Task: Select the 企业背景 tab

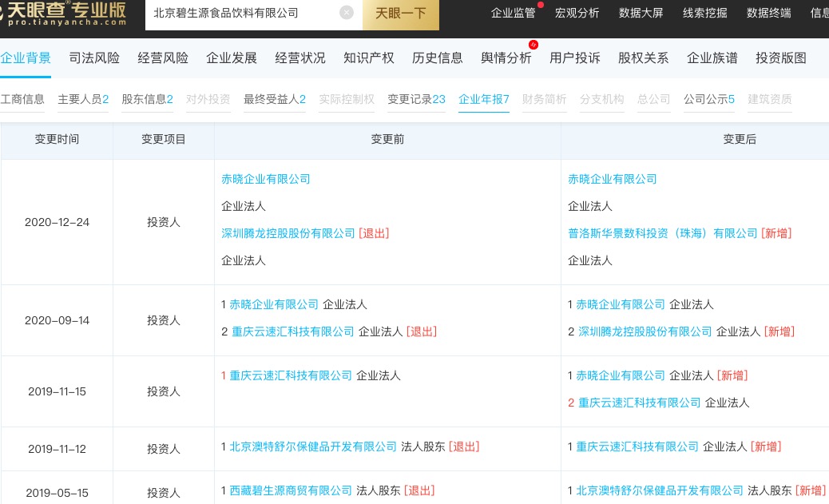Action: pos(26,58)
